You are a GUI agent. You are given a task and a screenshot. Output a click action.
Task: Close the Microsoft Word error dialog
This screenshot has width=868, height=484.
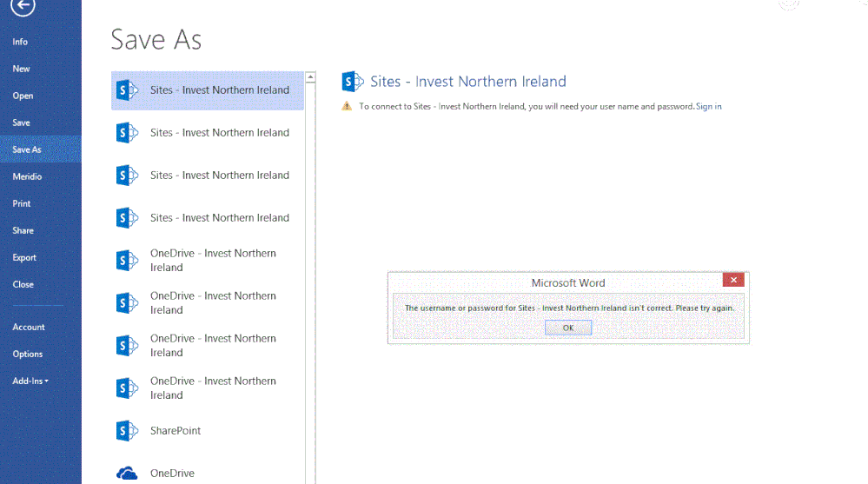733,280
